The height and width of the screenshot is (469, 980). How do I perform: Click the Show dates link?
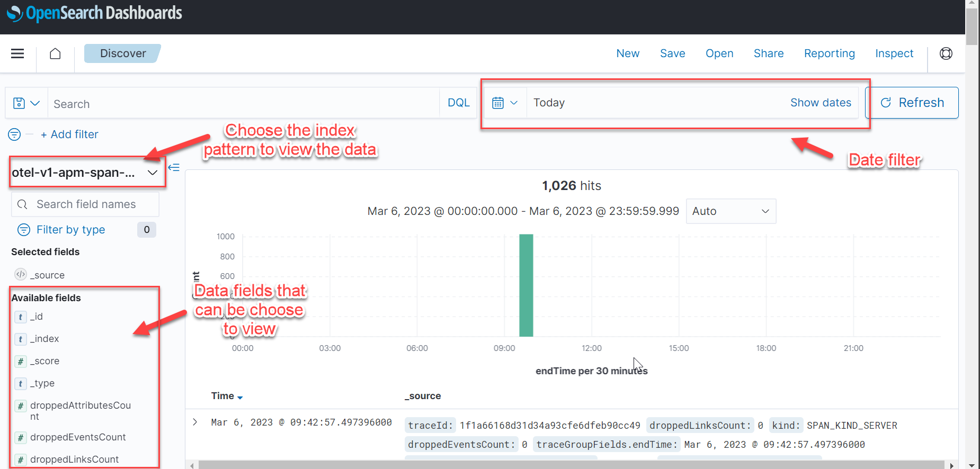click(820, 103)
